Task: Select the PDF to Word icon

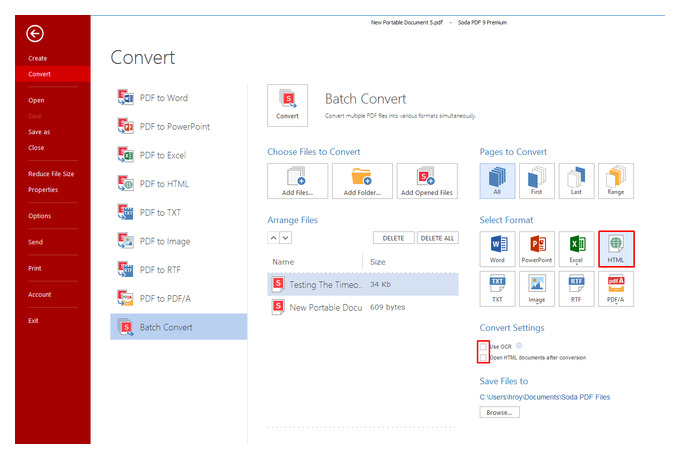Action: point(125,98)
